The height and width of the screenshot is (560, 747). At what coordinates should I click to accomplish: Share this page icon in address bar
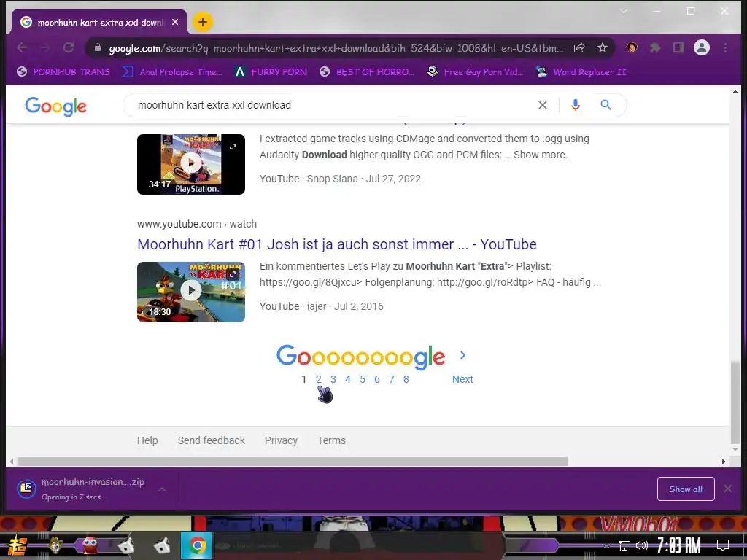pyautogui.click(x=579, y=47)
